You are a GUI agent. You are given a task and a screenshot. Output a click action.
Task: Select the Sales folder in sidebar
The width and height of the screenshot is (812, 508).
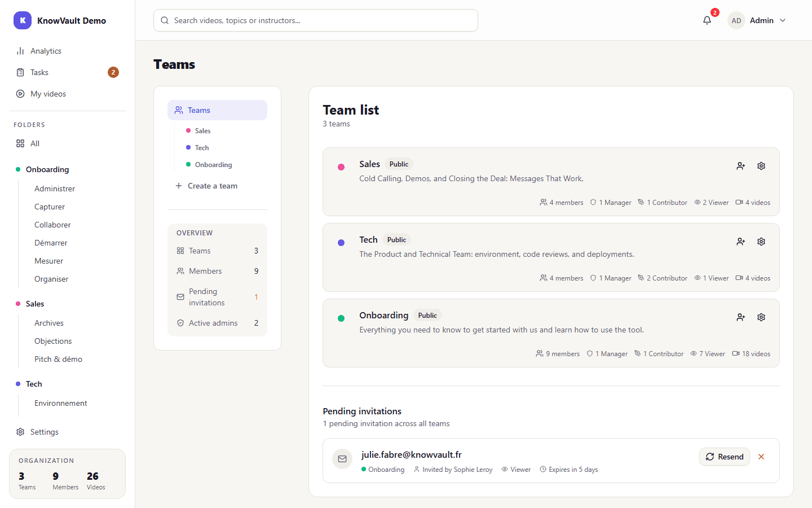35,304
